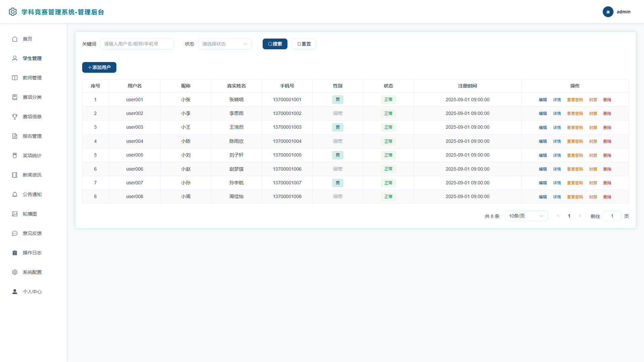This screenshot has width=644, height=362.
Task: Open the 10条/页 page size dropdown
Action: tap(526, 216)
